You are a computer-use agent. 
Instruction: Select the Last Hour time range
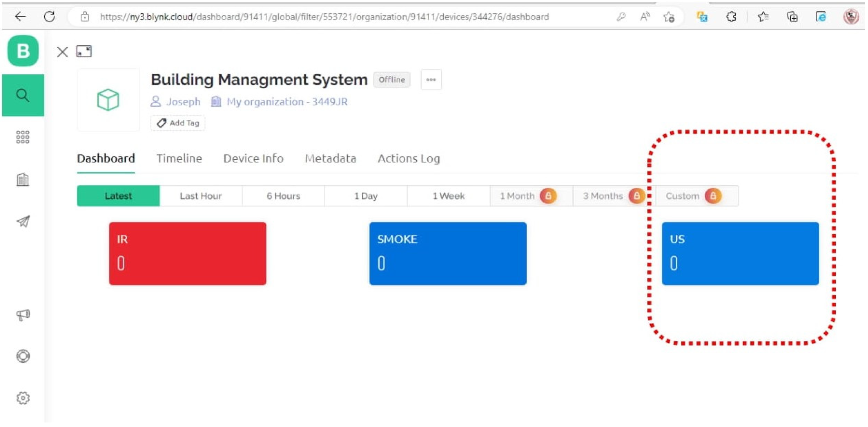200,196
